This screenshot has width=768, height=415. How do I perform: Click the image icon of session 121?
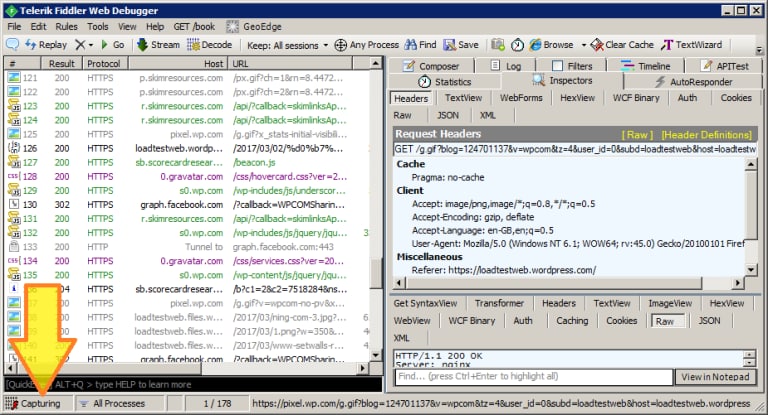(14, 77)
